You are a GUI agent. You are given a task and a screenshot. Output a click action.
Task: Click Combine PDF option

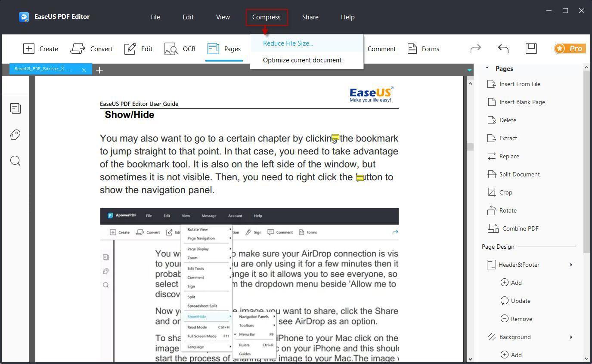pyautogui.click(x=513, y=228)
